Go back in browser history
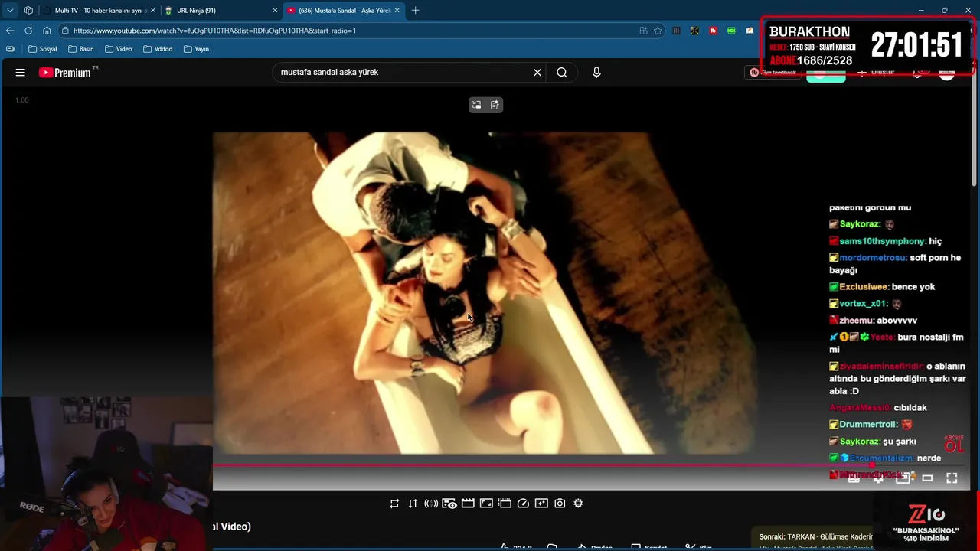Image resolution: width=980 pixels, height=551 pixels. [10, 31]
